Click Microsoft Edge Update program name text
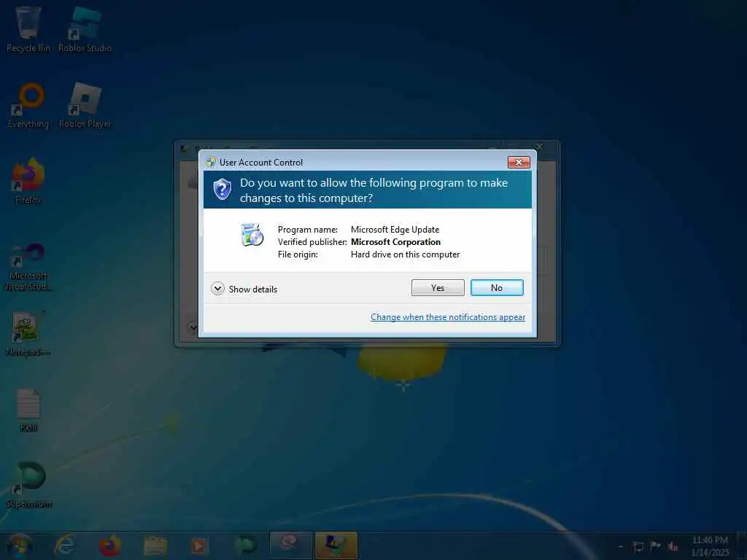This screenshot has width=747, height=560. [x=395, y=230]
